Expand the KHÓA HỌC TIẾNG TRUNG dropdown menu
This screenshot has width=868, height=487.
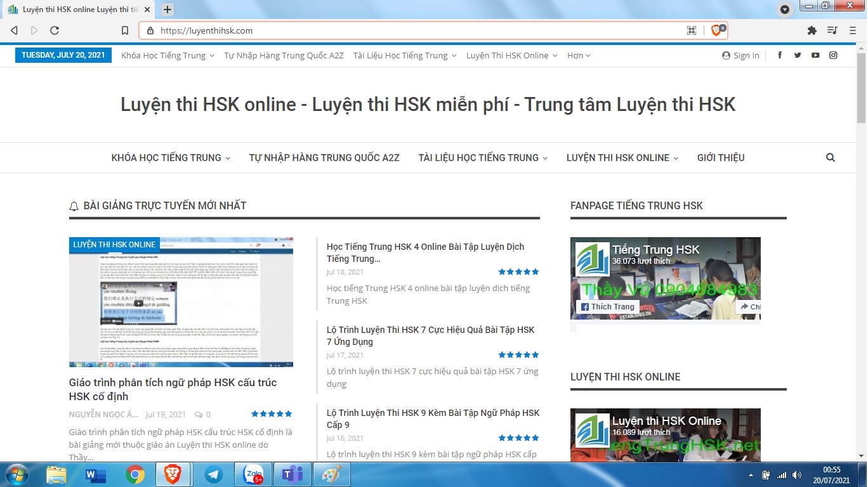[171, 158]
